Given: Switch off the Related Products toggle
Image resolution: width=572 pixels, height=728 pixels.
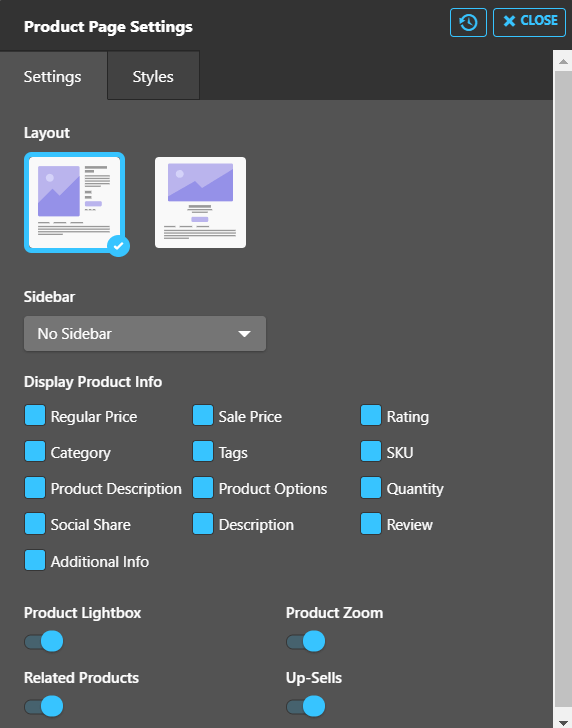Looking at the screenshot, I should tap(44, 706).
